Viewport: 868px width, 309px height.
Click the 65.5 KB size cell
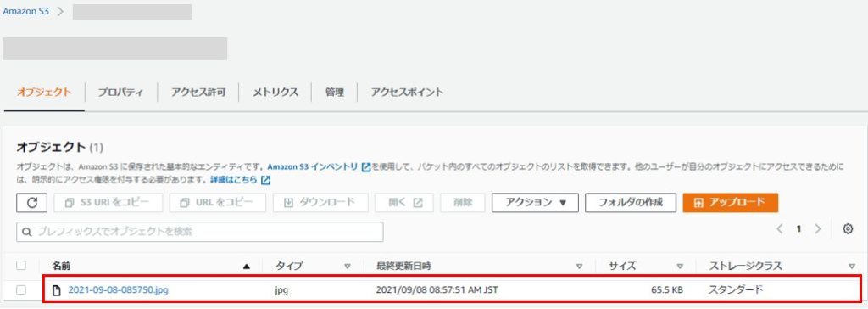666,289
